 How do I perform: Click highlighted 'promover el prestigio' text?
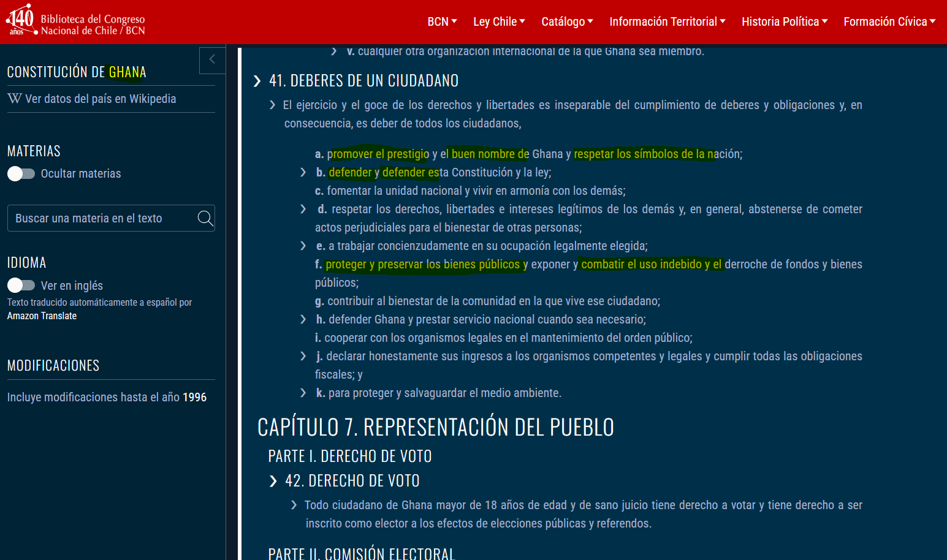coord(378,154)
